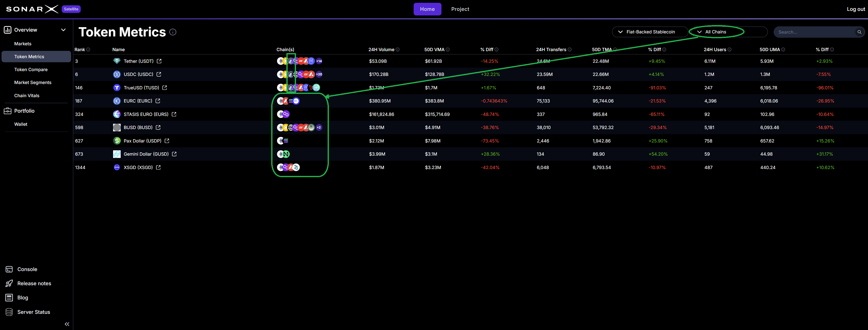Select the Portfolio briefcase icon
This screenshot has width=868, height=330.
pos(7,111)
